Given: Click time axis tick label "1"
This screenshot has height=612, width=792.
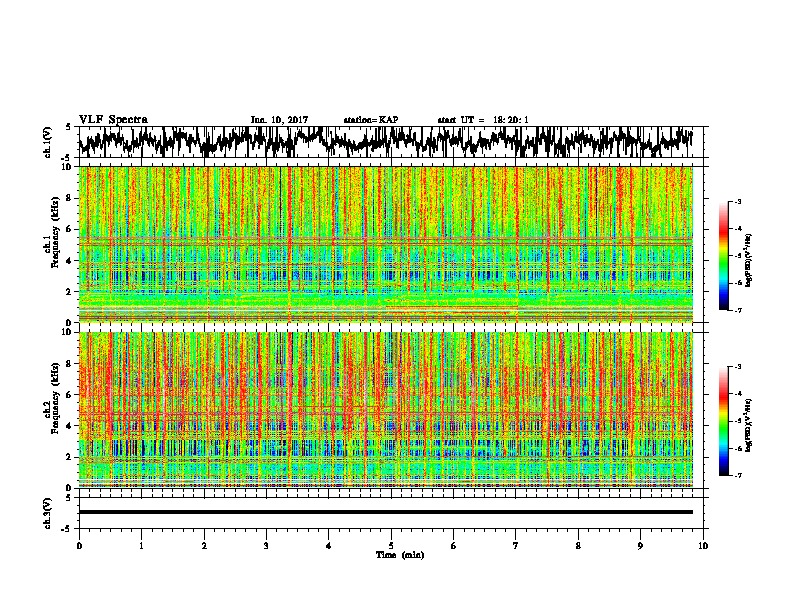Looking at the screenshot, I should click(141, 546).
